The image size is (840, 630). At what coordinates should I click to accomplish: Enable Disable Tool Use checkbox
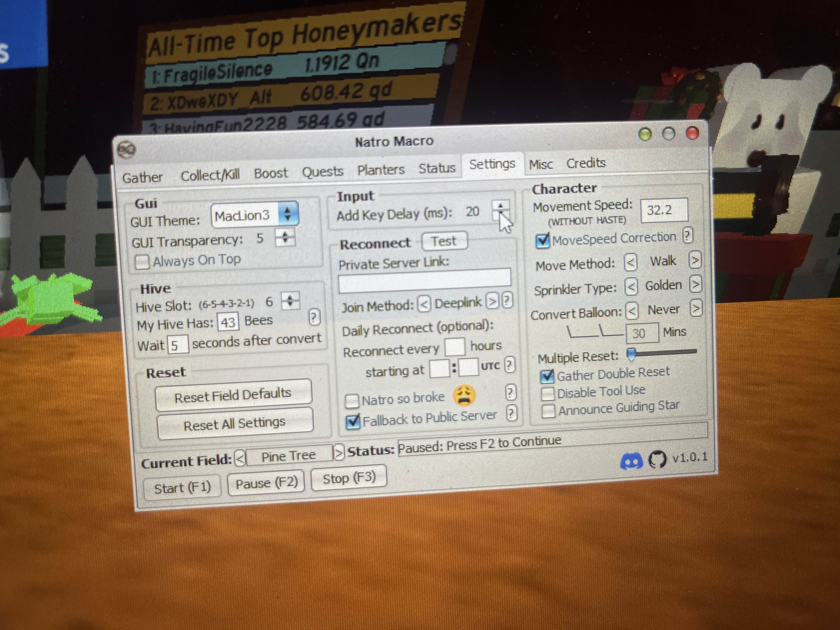(x=547, y=394)
